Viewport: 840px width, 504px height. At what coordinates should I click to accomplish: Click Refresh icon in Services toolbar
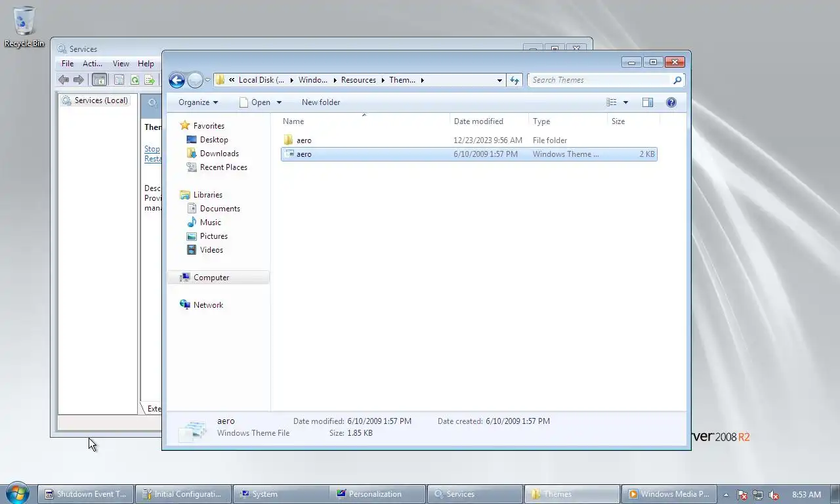(x=135, y=80)
